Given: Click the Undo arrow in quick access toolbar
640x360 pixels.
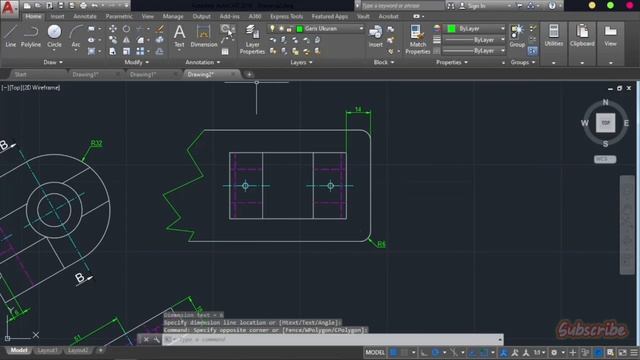Looking at the screenshot, I should (95, 6).
